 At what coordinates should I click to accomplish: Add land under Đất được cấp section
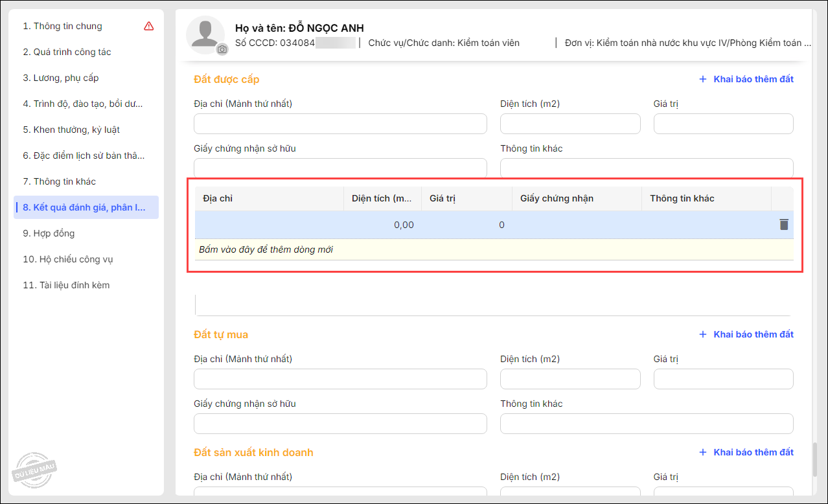[746, 79]
